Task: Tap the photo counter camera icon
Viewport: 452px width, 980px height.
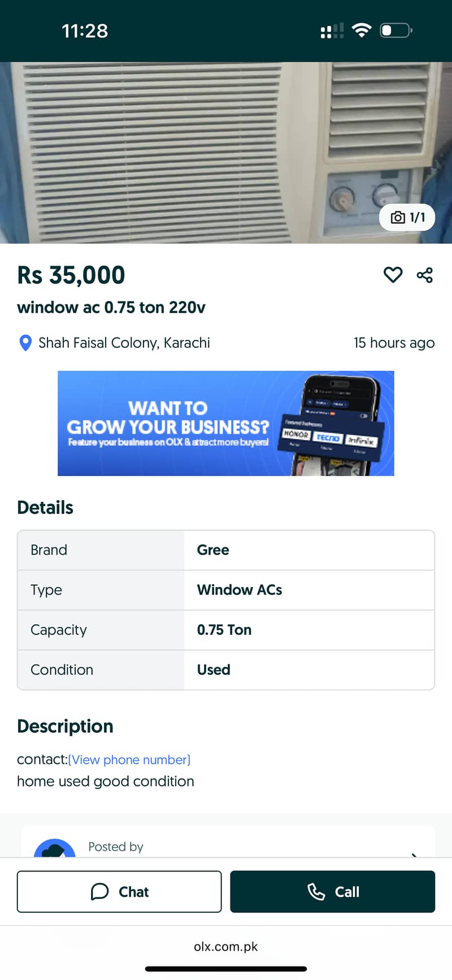Action: [x=398, y=218]
